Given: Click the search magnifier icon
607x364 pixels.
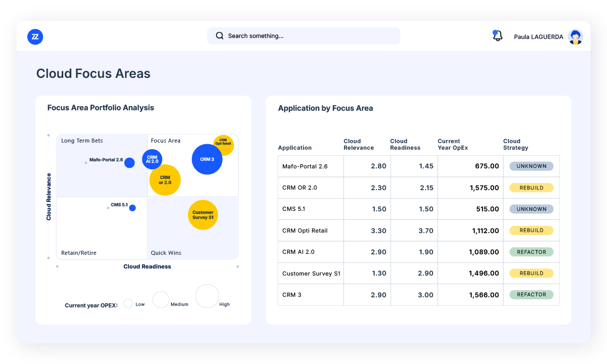Looking at the screenshot, I should tap(220, 36).
